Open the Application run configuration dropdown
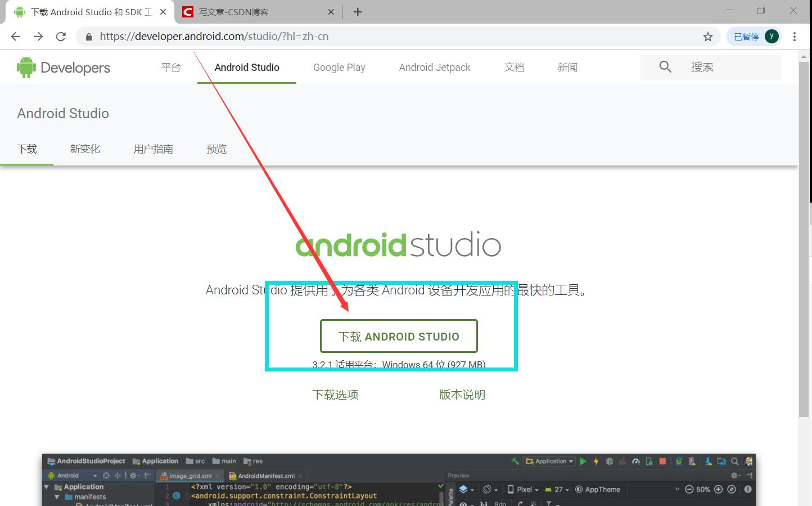Screen dimensions: 812x506 (x=549, y=461)
